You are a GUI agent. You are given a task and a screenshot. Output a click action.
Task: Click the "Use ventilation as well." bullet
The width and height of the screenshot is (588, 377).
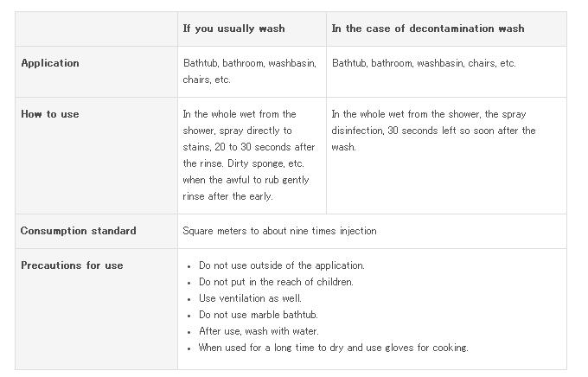[x=250, y=298]
